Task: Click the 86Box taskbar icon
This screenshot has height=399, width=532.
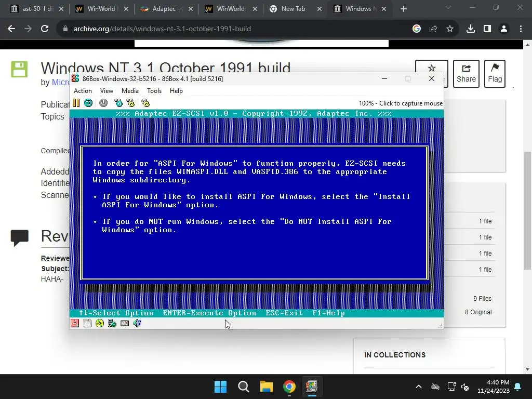Action: (312, 387)
